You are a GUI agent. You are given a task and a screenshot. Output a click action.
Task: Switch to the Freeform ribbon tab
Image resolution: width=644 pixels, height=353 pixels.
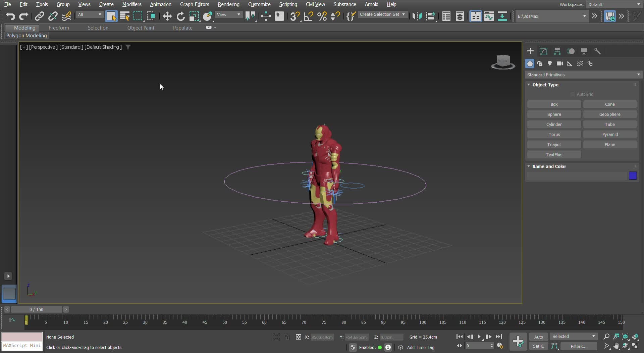click(x=59, y=28)
